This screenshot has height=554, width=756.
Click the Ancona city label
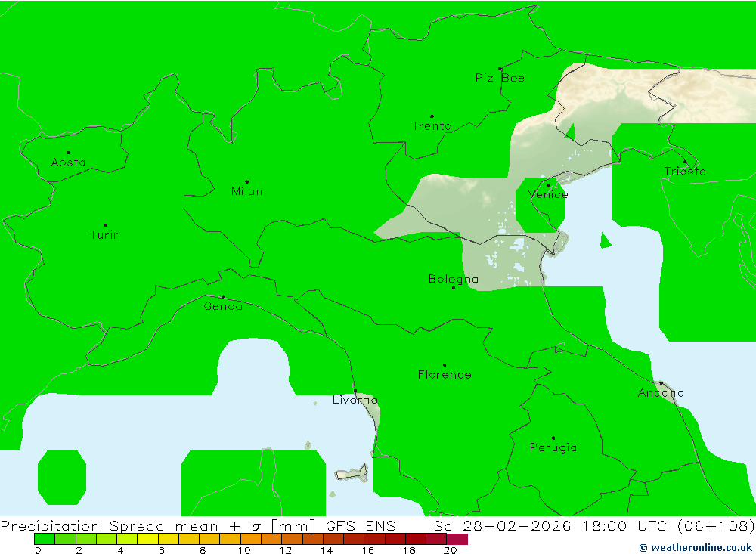coord(661,393)
